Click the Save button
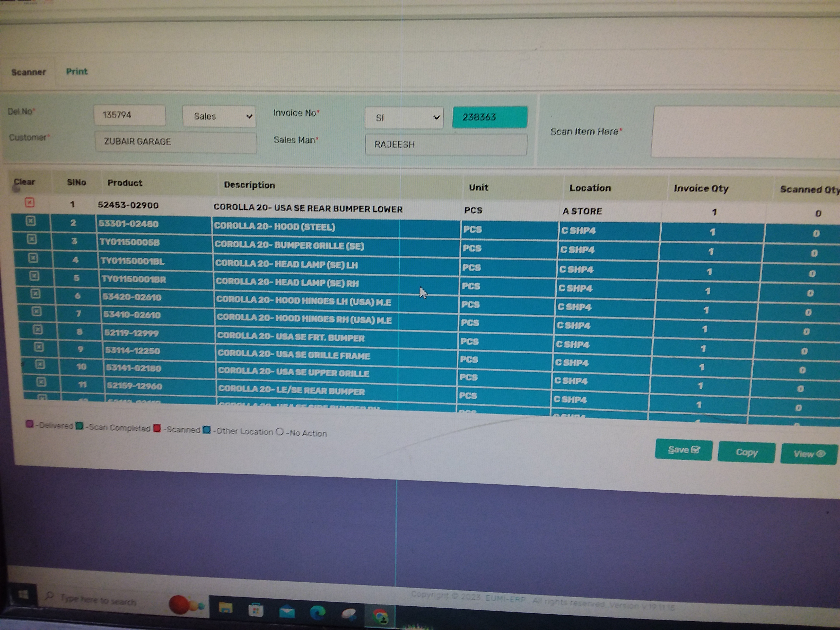The image size is (840, 630). pyautogui.click(x=684, y=450)
